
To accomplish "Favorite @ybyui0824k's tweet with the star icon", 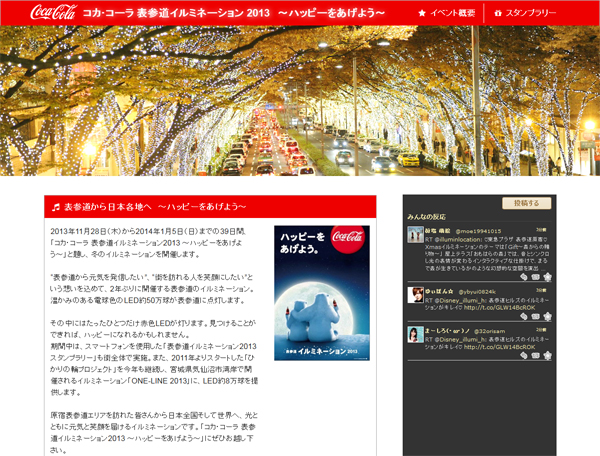I will (x=548, y=316).
